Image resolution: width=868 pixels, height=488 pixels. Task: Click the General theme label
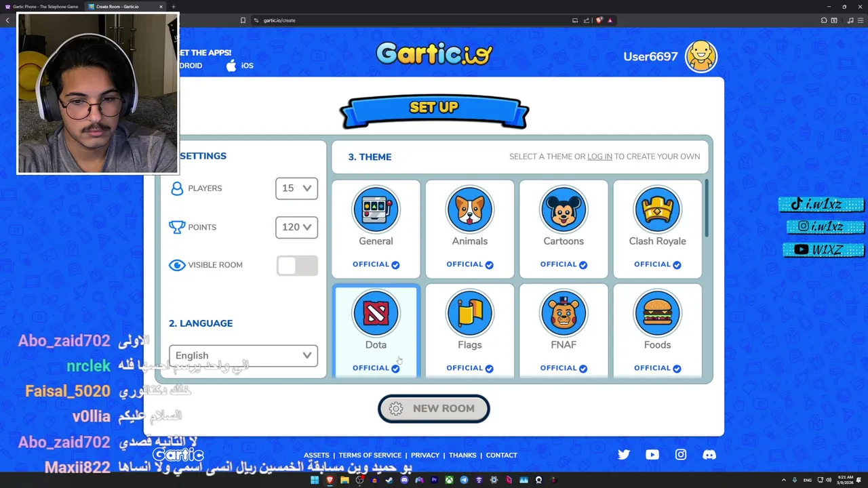pyautogui.click(x=376, y=241)
